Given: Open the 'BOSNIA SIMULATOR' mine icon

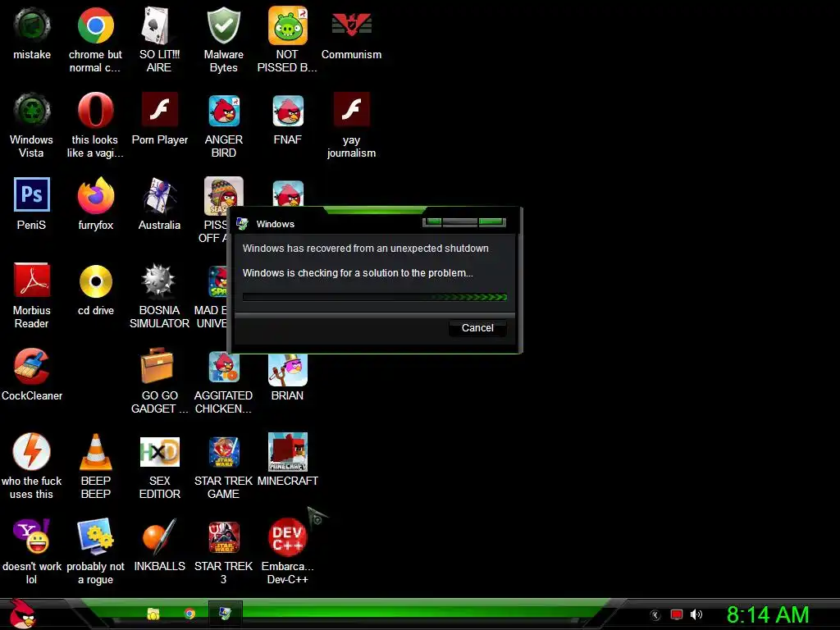Looking at the screenshot, I should point(158,281).
